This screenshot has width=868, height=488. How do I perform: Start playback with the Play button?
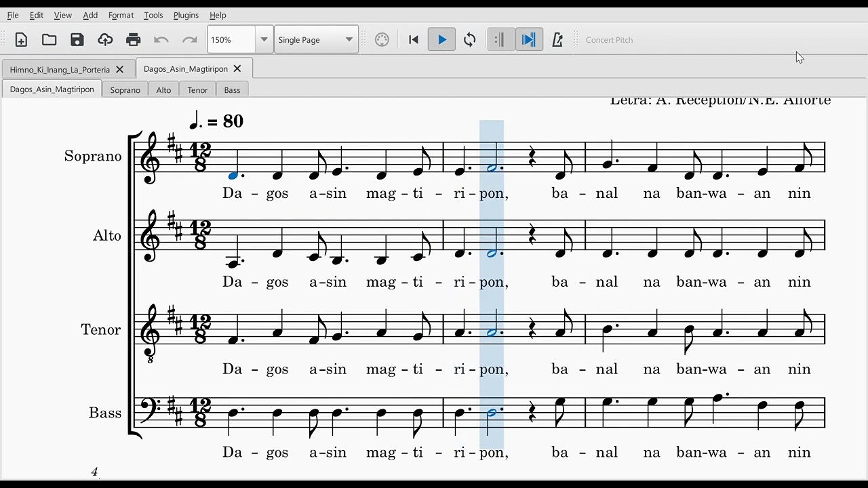[441, 40]
